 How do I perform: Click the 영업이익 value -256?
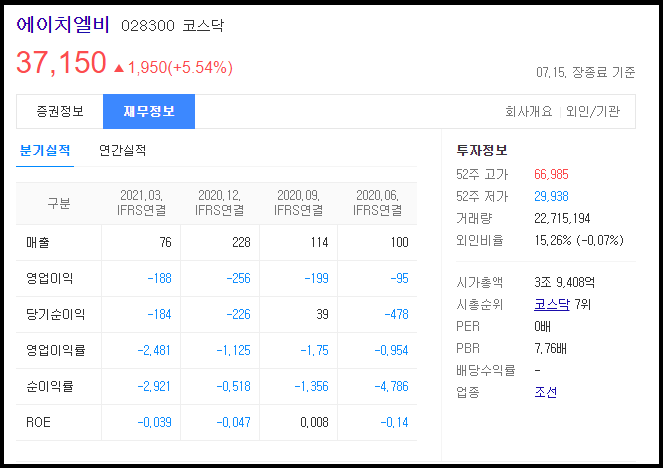[238, 279]
